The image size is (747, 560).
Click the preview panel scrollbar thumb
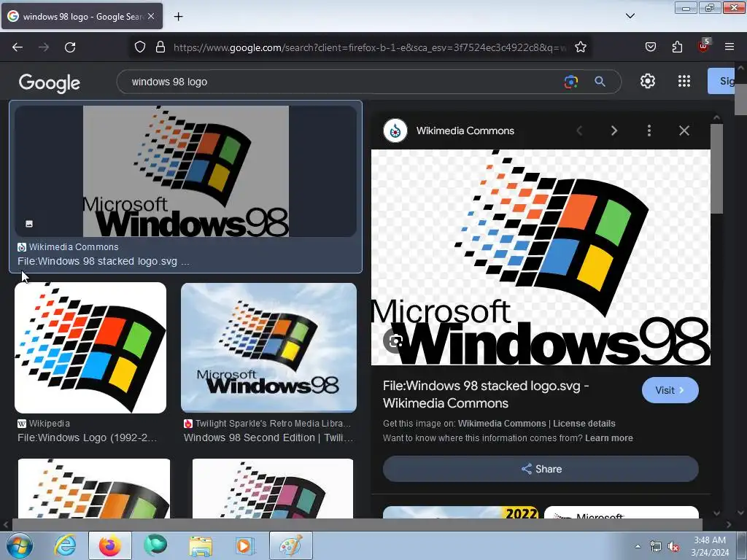coord(716,169)
